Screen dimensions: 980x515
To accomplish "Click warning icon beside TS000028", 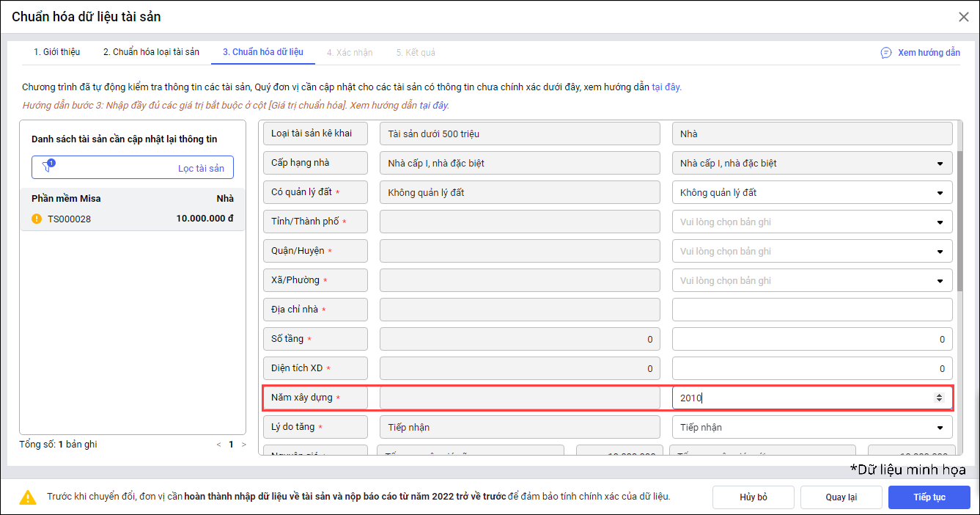I will 37,219.
